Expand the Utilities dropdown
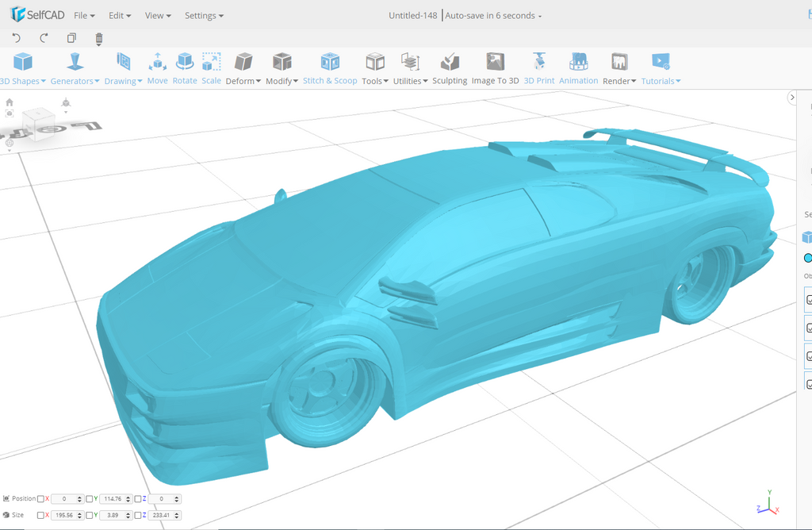812x530 pixels. [410, 81]
